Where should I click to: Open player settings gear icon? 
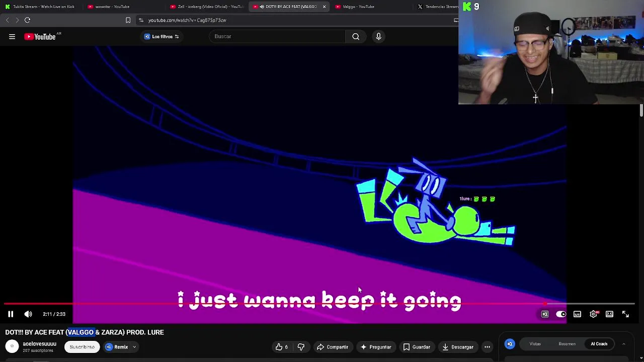click(594, 314)
